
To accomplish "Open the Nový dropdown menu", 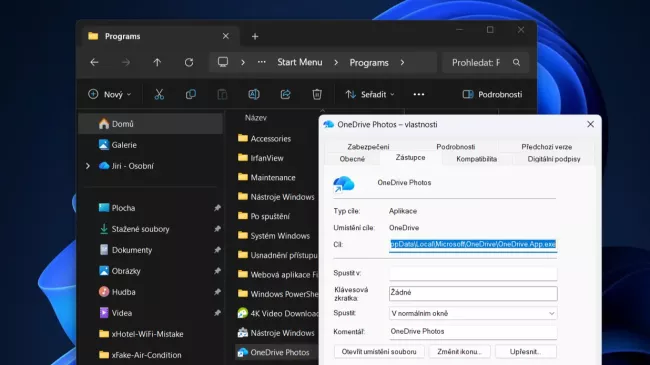I will point(109,95).
